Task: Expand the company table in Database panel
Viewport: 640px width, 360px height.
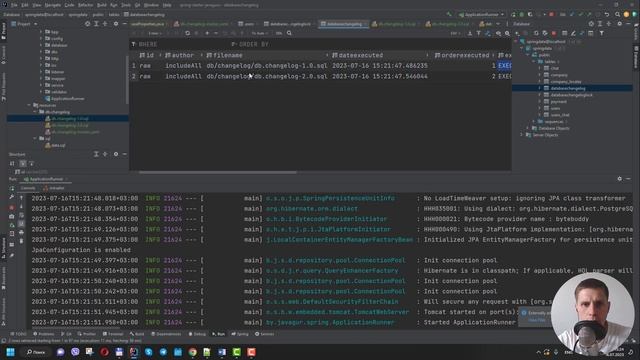Action: click(540, 75)
